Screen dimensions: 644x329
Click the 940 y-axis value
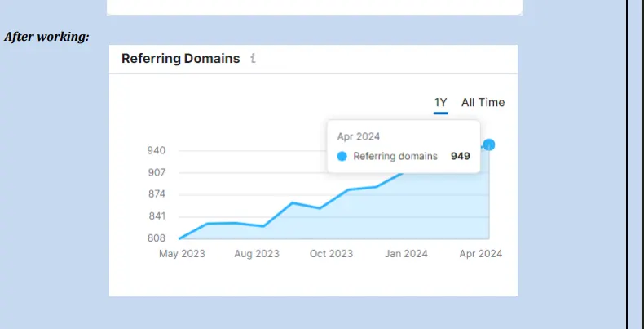(x=157, y=150)
